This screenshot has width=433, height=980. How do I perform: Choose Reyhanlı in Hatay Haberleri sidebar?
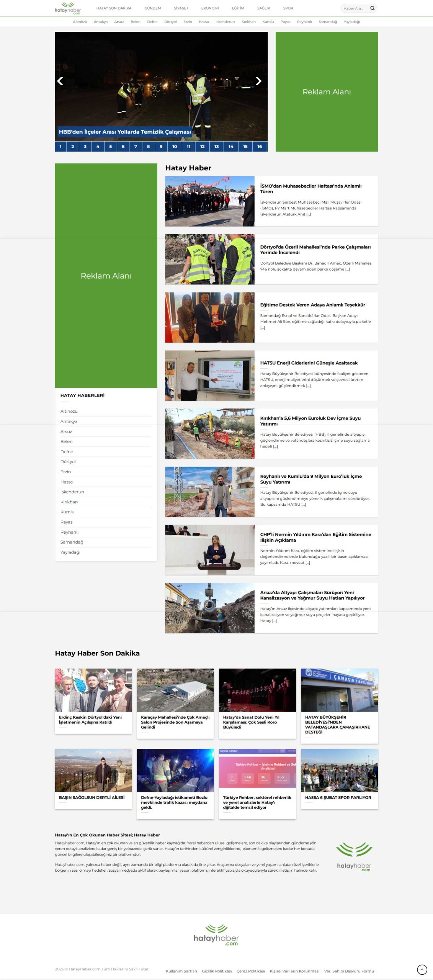[69, 532]
